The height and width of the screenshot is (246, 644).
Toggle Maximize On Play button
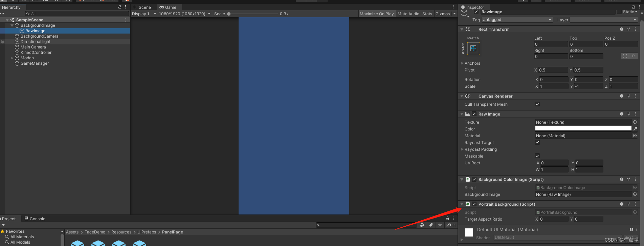[377, 14]
